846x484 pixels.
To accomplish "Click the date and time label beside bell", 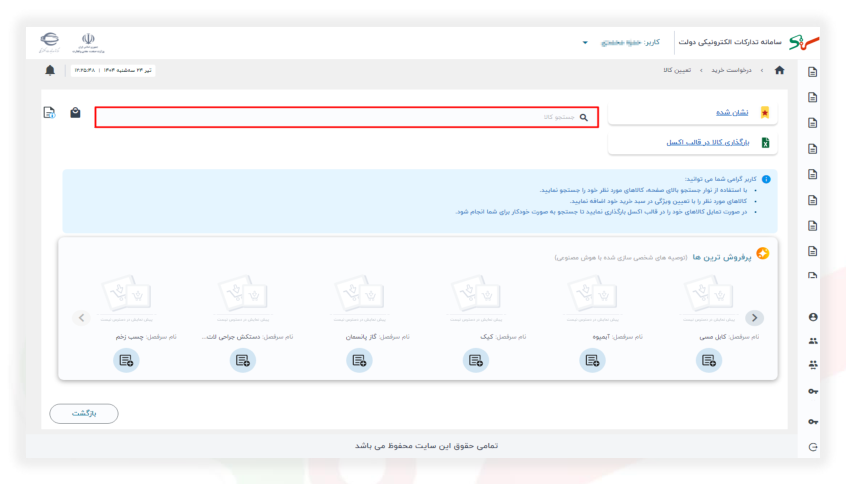I will click(x=113, y=70).
